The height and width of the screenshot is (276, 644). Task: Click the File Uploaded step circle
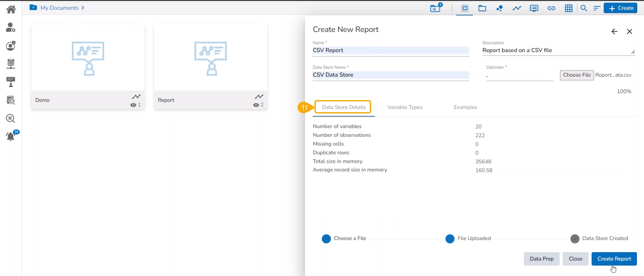(x=450, y=239)
